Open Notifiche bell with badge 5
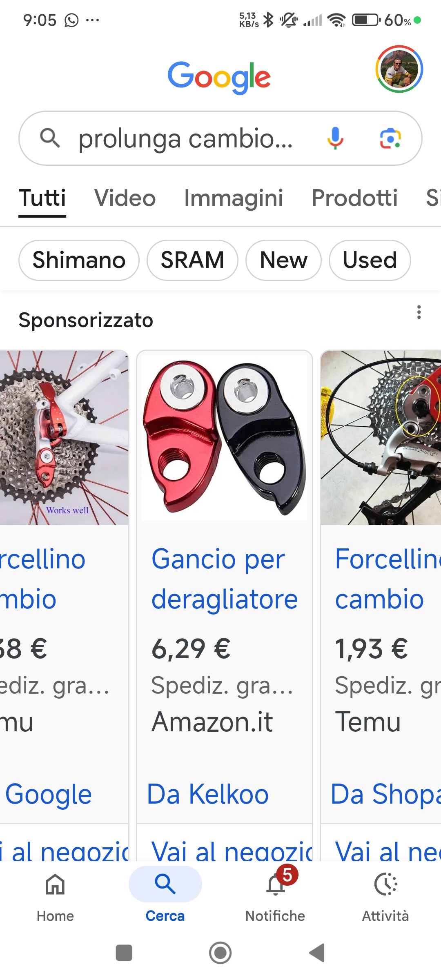Screen dimensions: 441x980 tap(276, 885)
